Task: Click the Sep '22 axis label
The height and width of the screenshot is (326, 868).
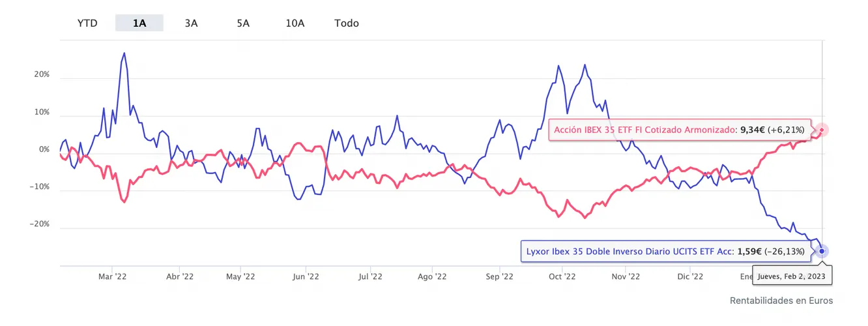Action: click(x=499, y=276)
